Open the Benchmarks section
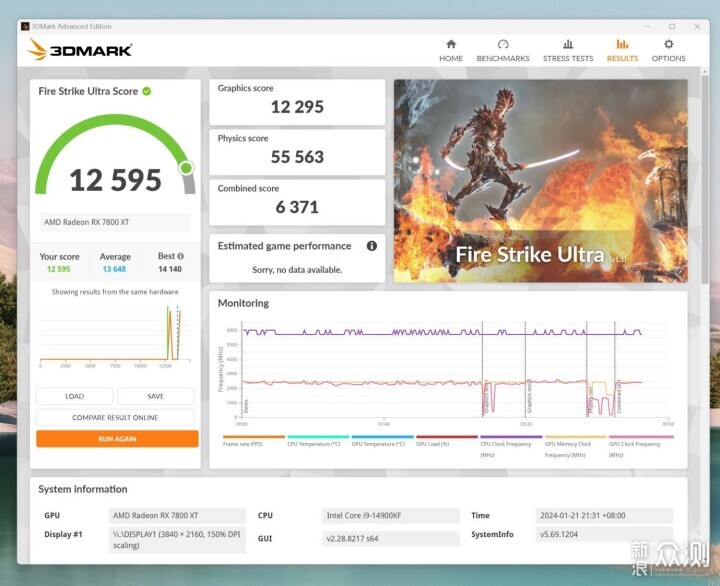Screen dimensions: 720x586 point(503,51)
